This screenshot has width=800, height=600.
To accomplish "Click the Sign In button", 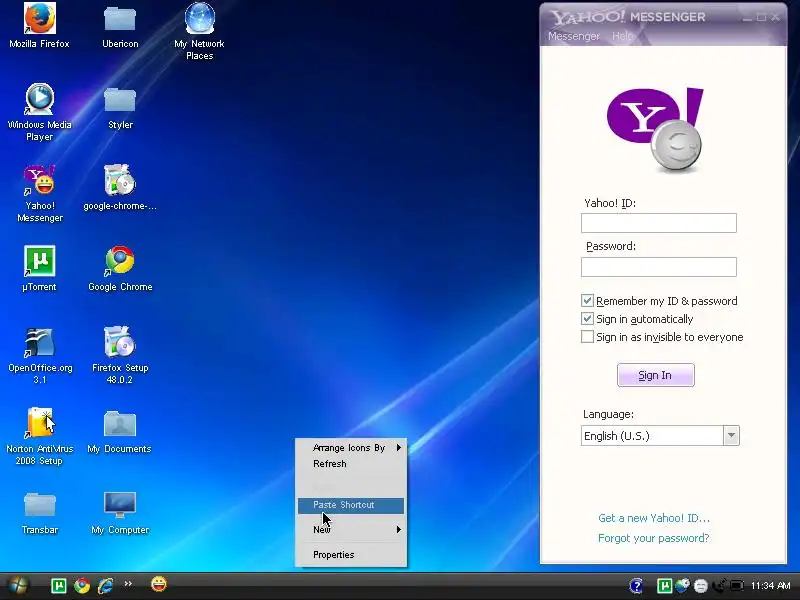I will (656, 375).
